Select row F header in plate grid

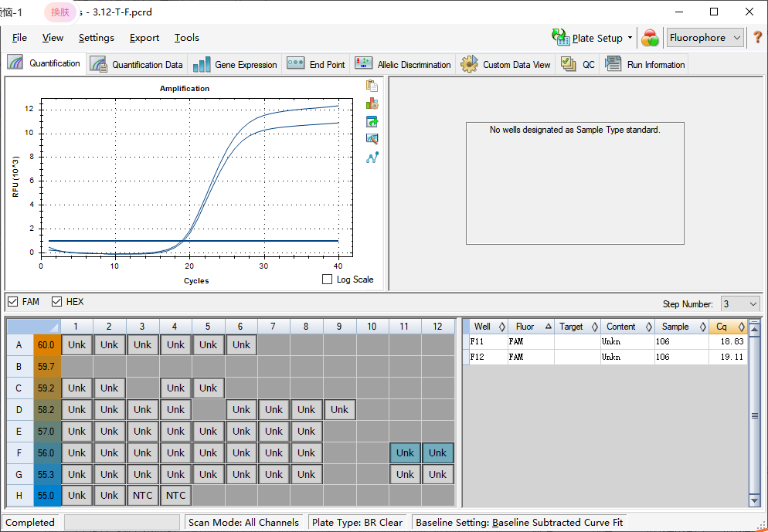pyautogui.click(x=19, y=452)
